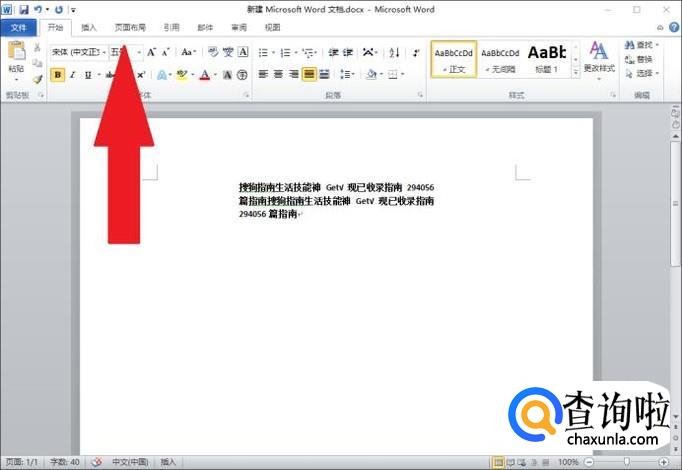This screenshot has height=470, width=682.
Task: Switch to Web Layout view
Action: click(x=521, y=462)
